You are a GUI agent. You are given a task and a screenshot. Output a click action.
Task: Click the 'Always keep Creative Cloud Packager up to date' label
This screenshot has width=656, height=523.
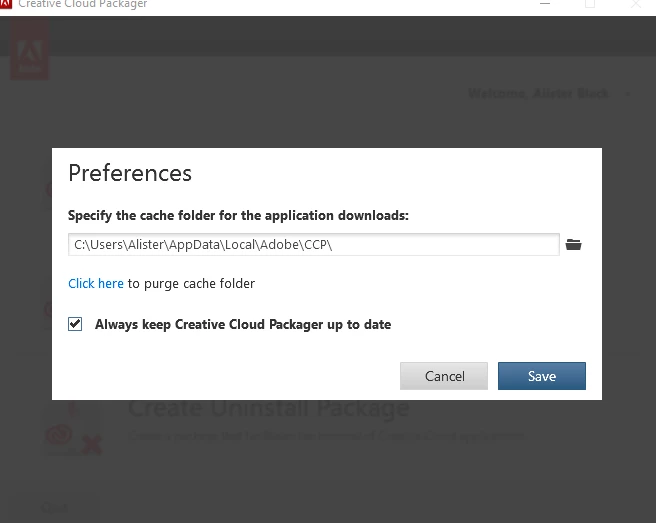tap(243, 324)
